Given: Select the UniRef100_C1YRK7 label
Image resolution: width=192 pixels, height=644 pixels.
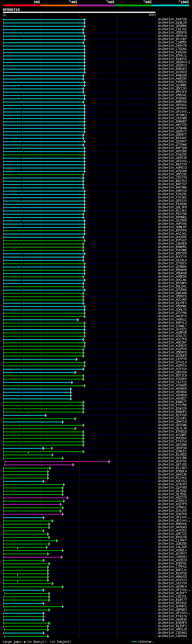Looking at the screenshot, I should point(172,540).
